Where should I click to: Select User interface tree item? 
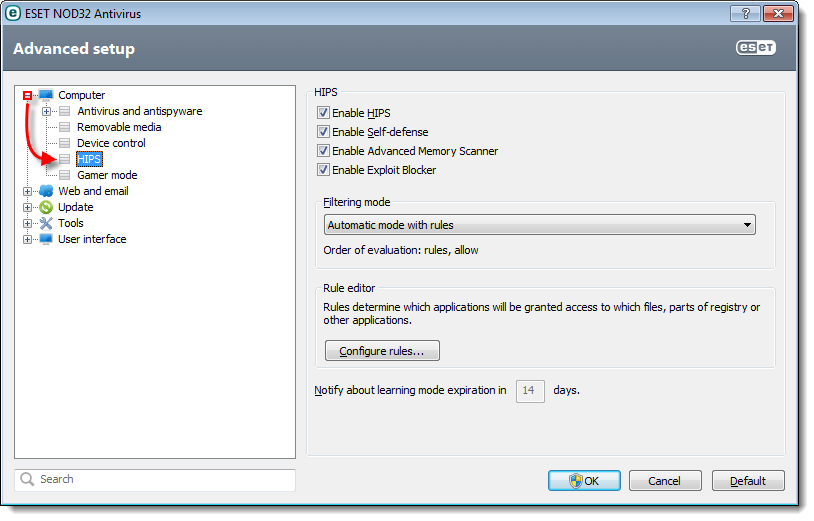[x=92, y=239]
